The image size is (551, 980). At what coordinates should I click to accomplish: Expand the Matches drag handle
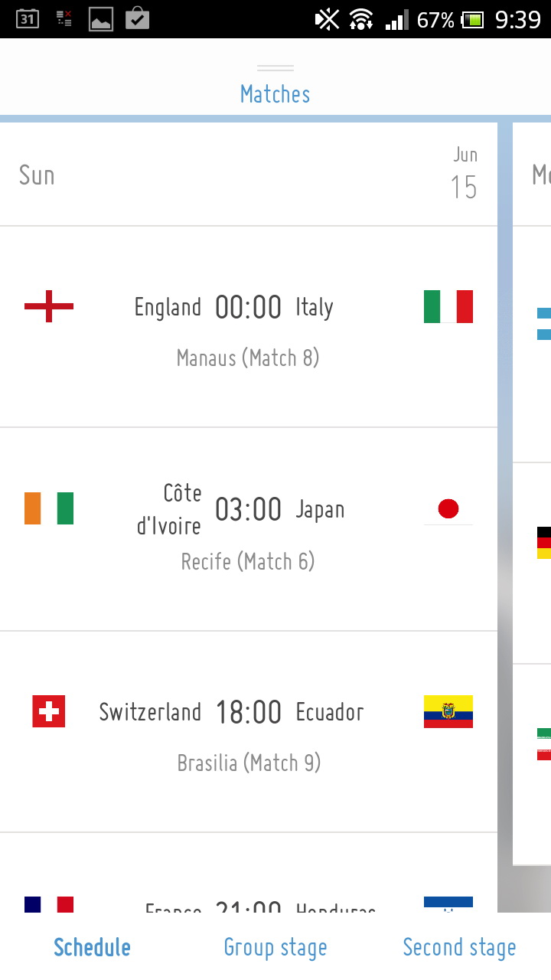point(275,69)
